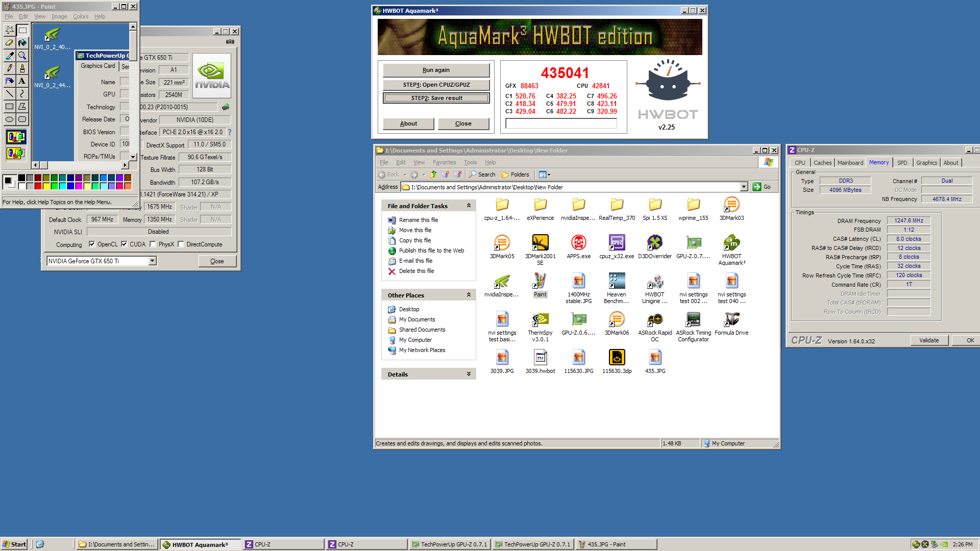
Task: Click Run again in Aquamark
Action: 436,70
